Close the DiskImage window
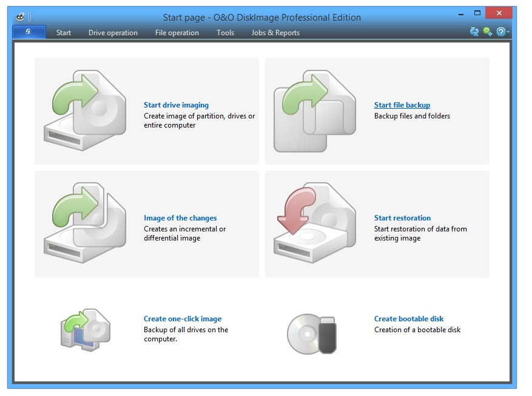The height and width of the screenshot is (396, 532). click(499, 13)
